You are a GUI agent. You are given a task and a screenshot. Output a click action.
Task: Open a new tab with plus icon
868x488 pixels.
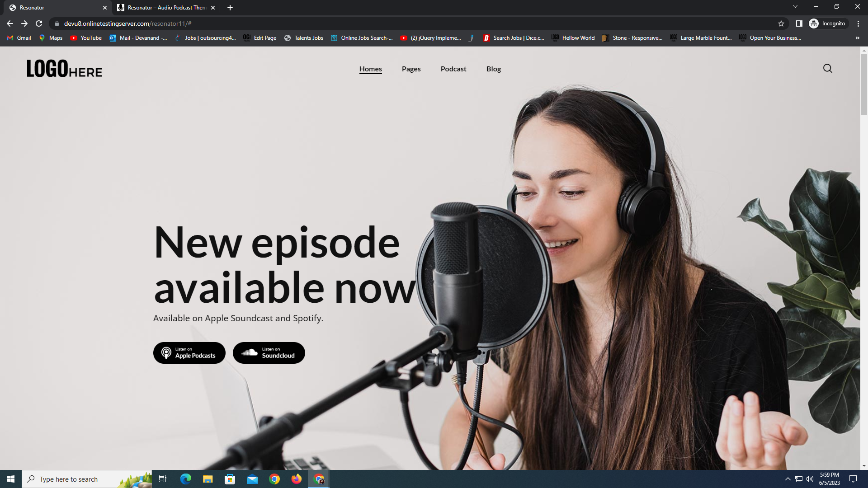coord(230,8)
